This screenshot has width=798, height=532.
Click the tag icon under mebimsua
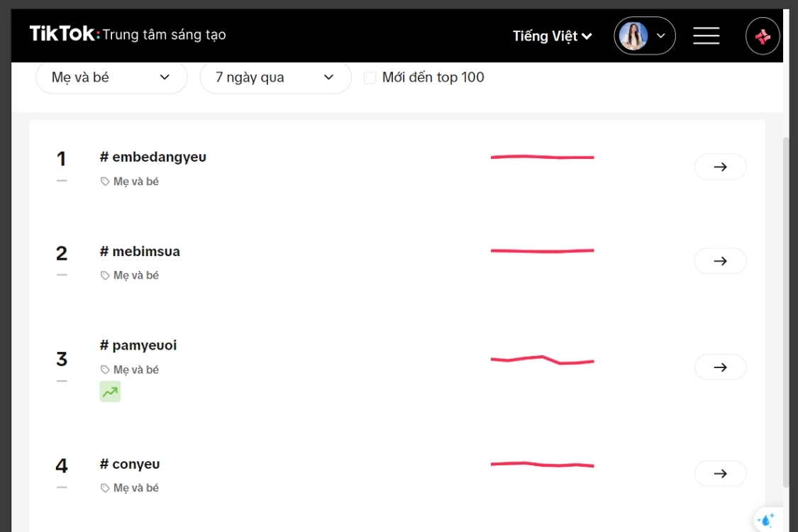pyautogui.click(x=105, y=275)
